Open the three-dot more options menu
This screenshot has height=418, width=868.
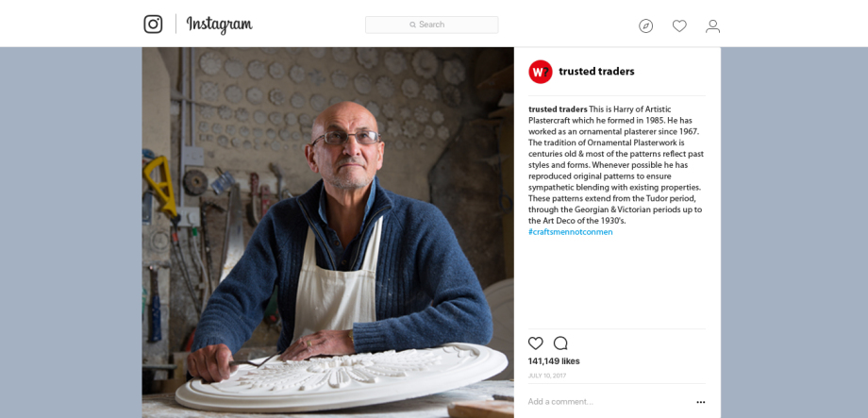701,402
